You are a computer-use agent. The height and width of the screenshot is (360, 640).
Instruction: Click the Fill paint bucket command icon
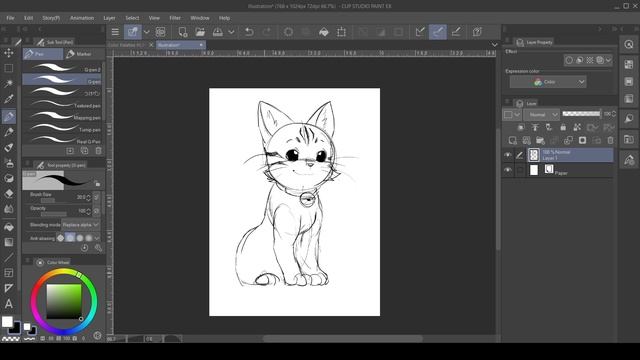[324, 32]
